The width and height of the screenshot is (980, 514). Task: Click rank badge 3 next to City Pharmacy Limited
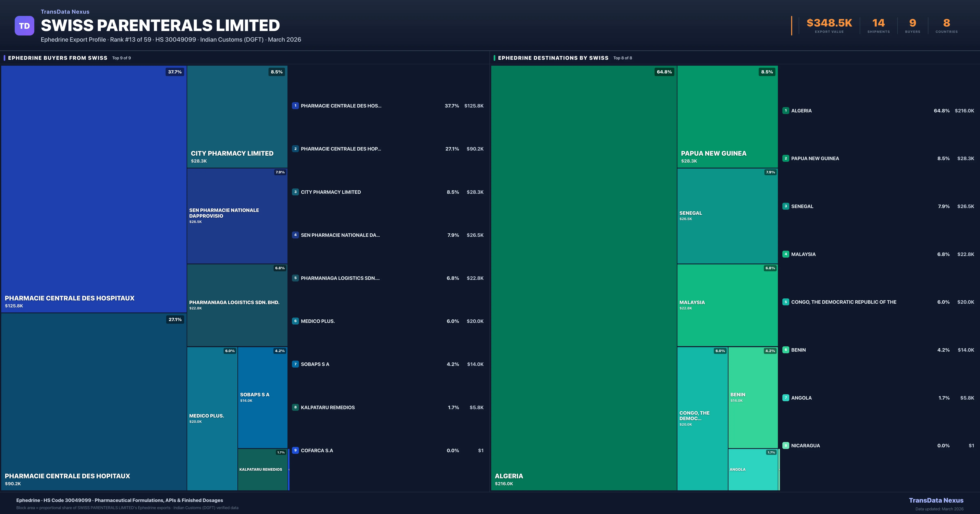295,192
